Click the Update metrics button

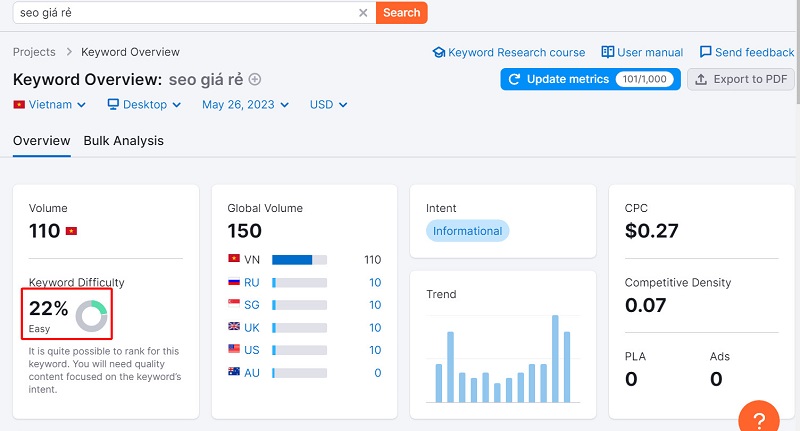(590, 79)
